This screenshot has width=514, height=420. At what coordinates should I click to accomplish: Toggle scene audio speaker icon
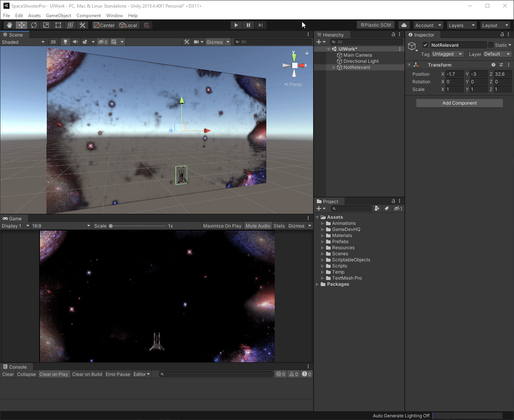pos(75,42)
